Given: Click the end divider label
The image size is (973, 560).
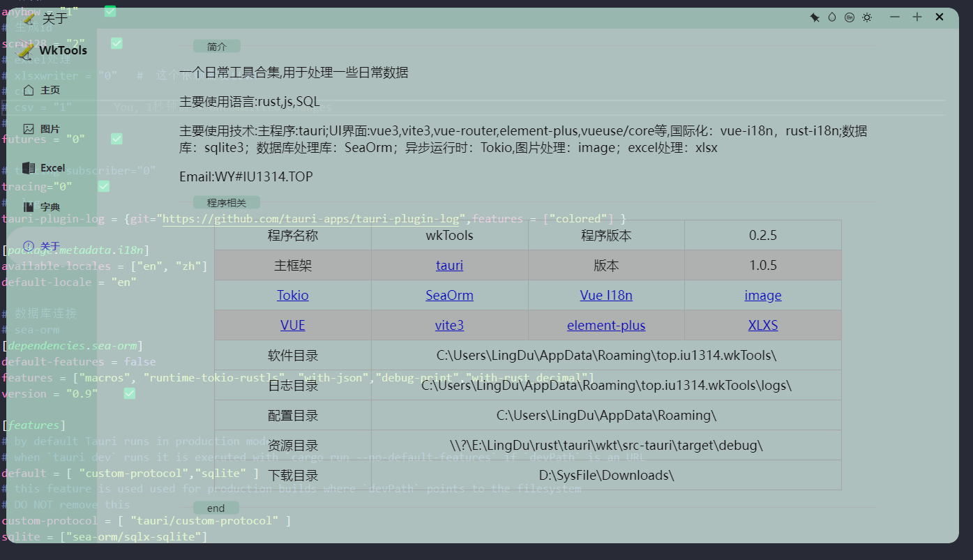Looking at the screenshot, I should pyautogui.click(x=216, y=508).
